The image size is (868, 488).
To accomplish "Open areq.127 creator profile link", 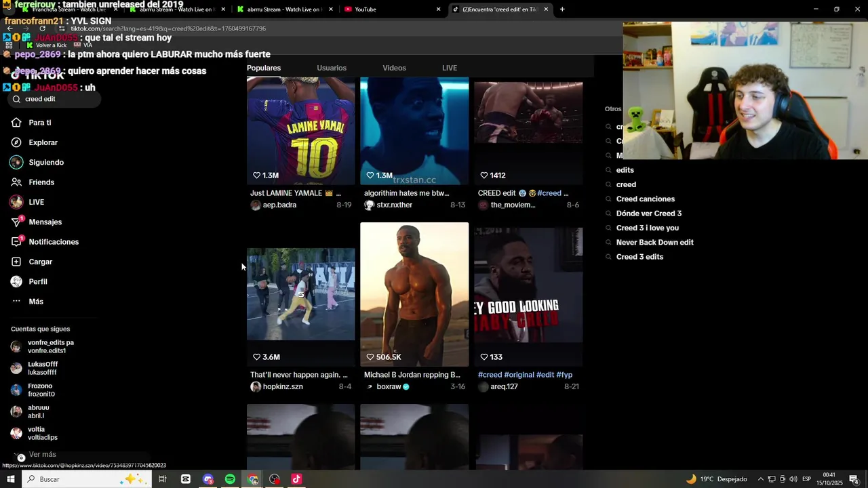I will (504, 387).
